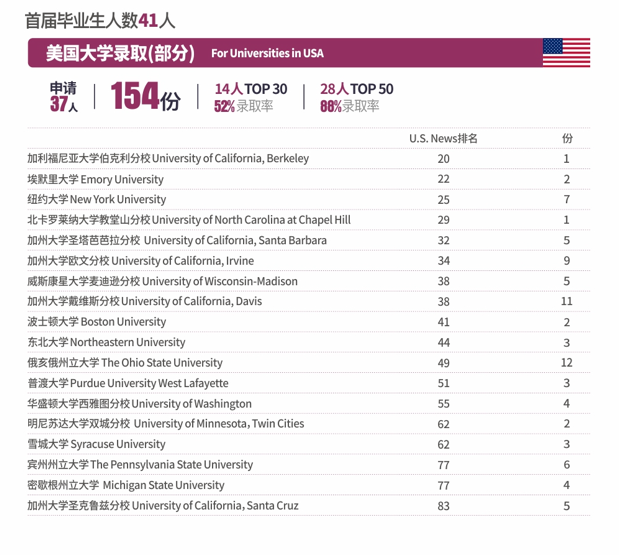Click rank 25 for New York University
The width and height of the screenshot is (619, 555).
click(443, 200)
